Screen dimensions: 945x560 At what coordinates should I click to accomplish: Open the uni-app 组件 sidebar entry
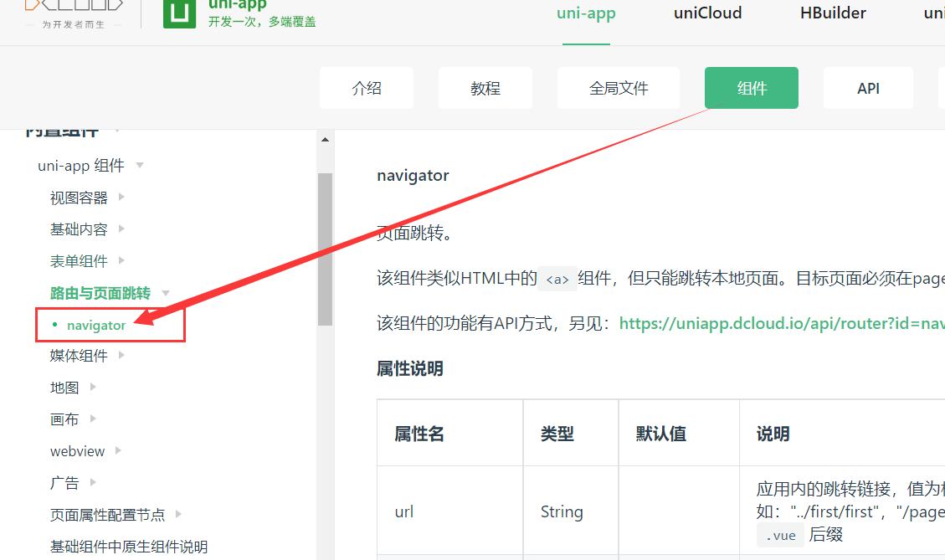[x=80, y=165]
